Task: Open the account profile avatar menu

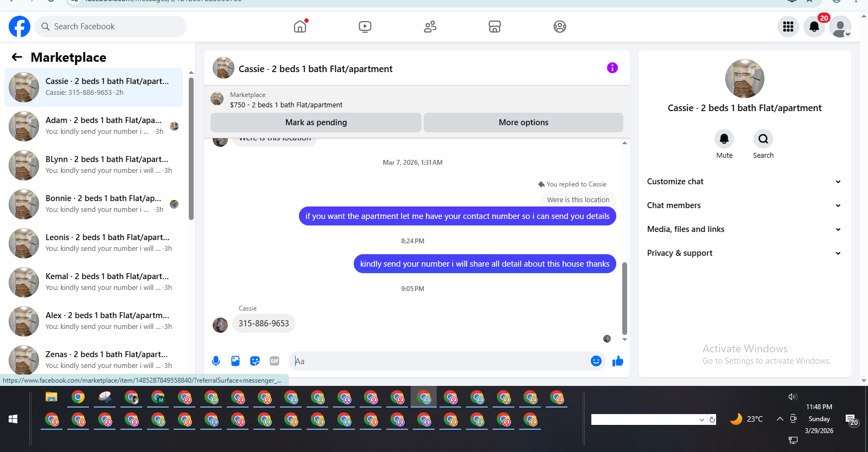Action: 840,27
